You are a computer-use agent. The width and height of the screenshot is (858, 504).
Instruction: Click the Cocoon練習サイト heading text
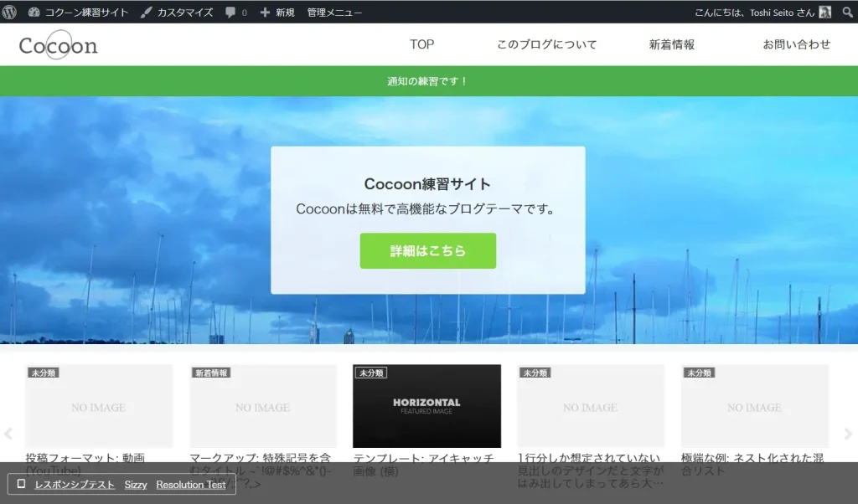click(427, 184)
